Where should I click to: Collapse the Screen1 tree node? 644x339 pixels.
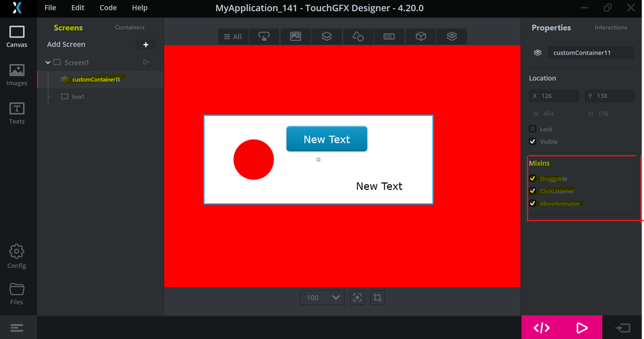(48, 63)
